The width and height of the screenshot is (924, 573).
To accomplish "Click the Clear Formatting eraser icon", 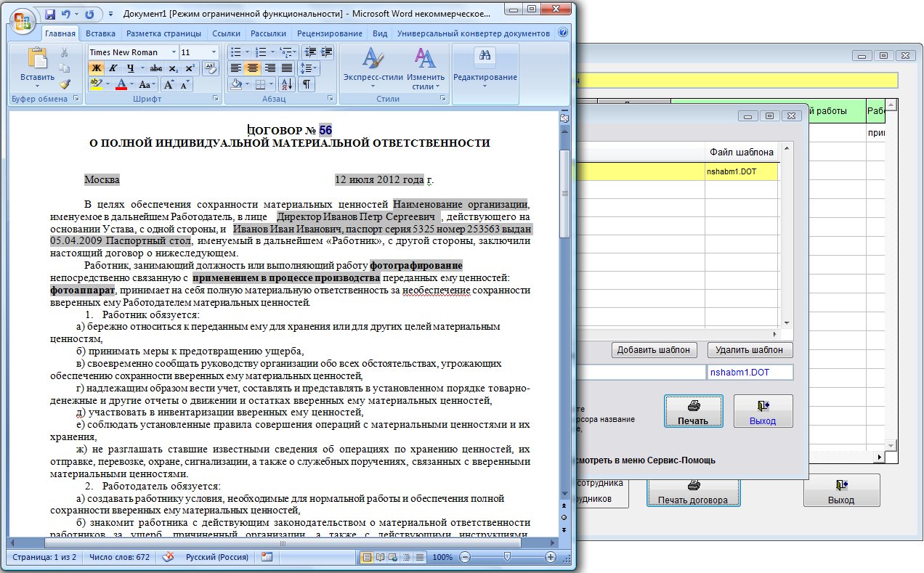I will (x=210, y=68).
